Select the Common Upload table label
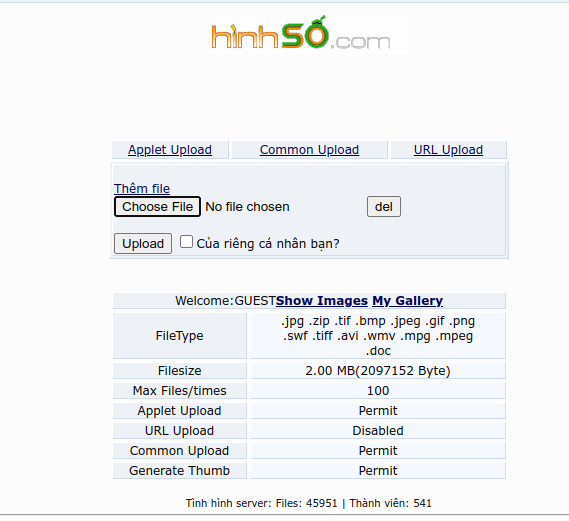Image resolution: width=569 pixels, height=521 pixels. pyautogui.click(x=180, y=451)
